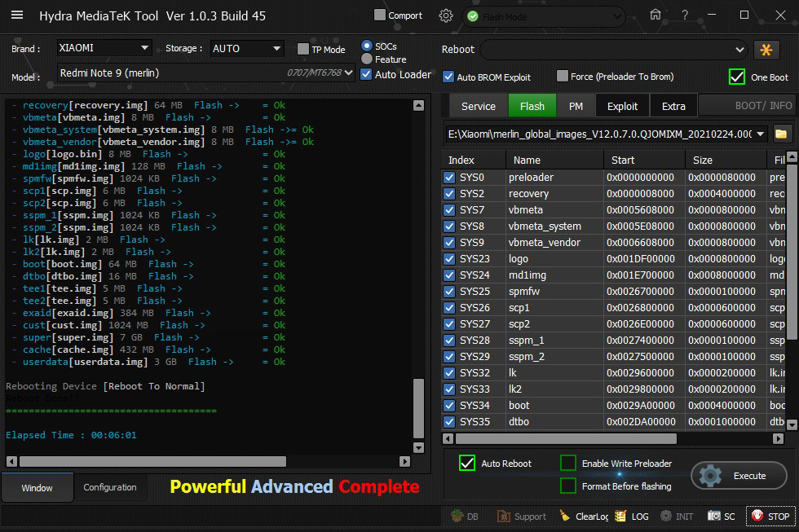The width and height of the screenshot is (799, 532).
Task: Click the Start column header
Action: click(x=645, y=160)
